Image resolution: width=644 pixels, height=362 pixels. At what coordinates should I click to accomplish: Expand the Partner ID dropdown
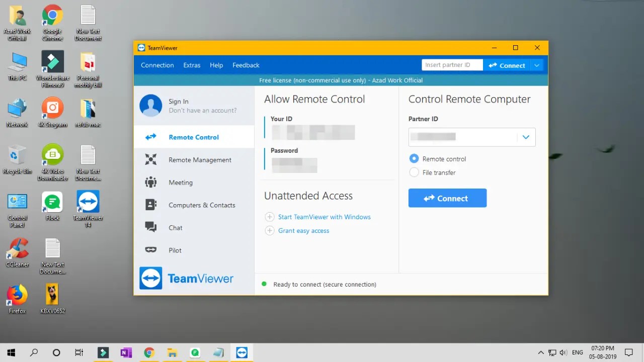point(526,137)
